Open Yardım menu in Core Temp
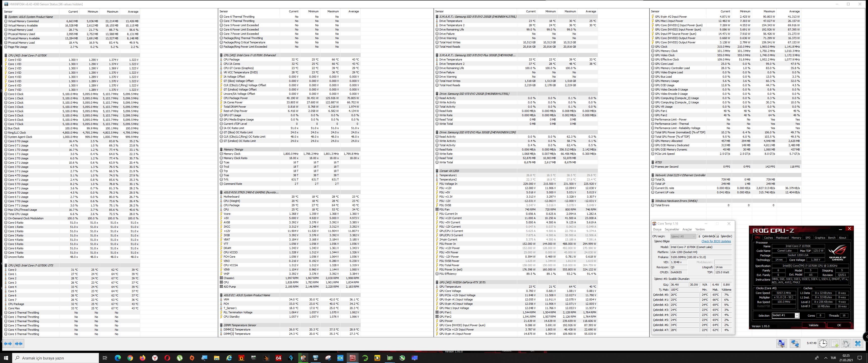Viewport: 868px width, 363px height. (700, 229)
